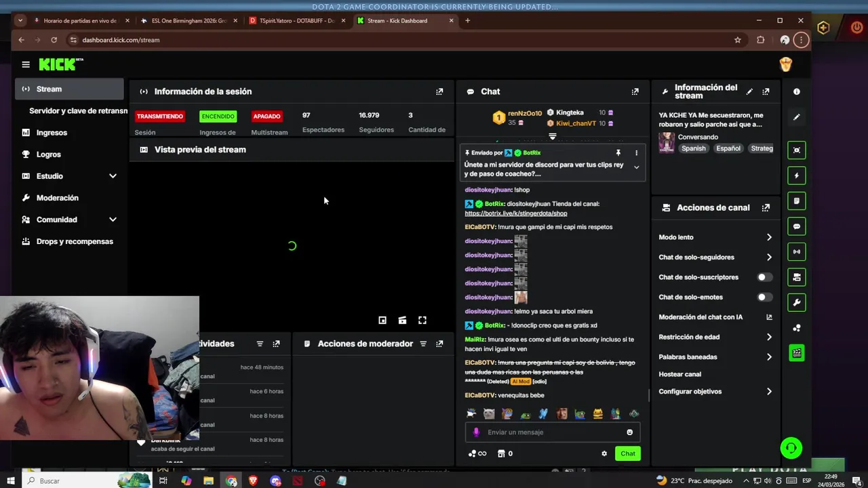
Task: Collapse the chat leaderboard header chevron
Action: click(553, 137)
